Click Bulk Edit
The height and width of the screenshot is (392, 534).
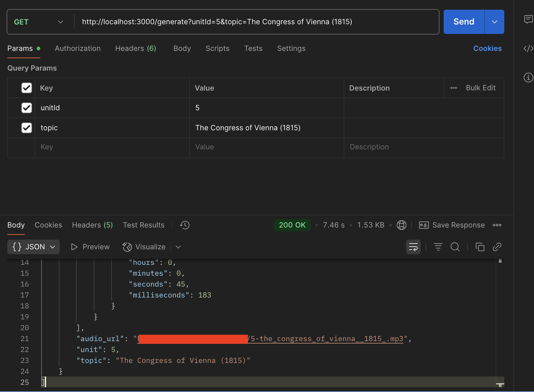coord(481,88)
